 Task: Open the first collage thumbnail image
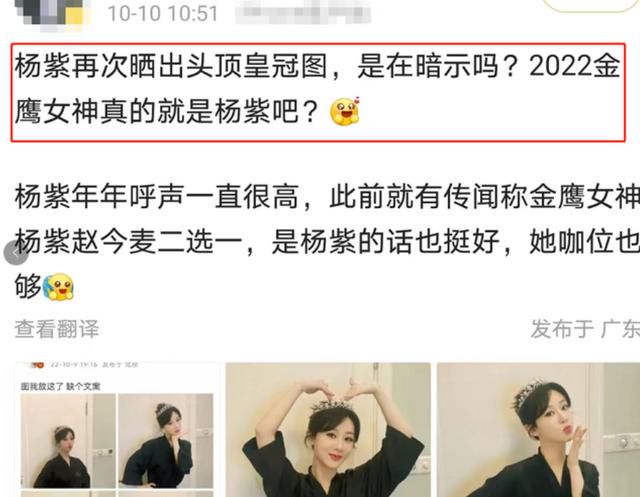tap(119, 430)
